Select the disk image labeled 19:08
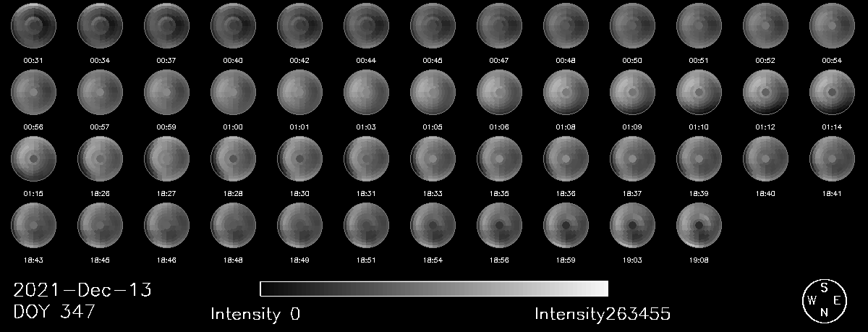This screenshot has width=868, height=332. [699, 225]
